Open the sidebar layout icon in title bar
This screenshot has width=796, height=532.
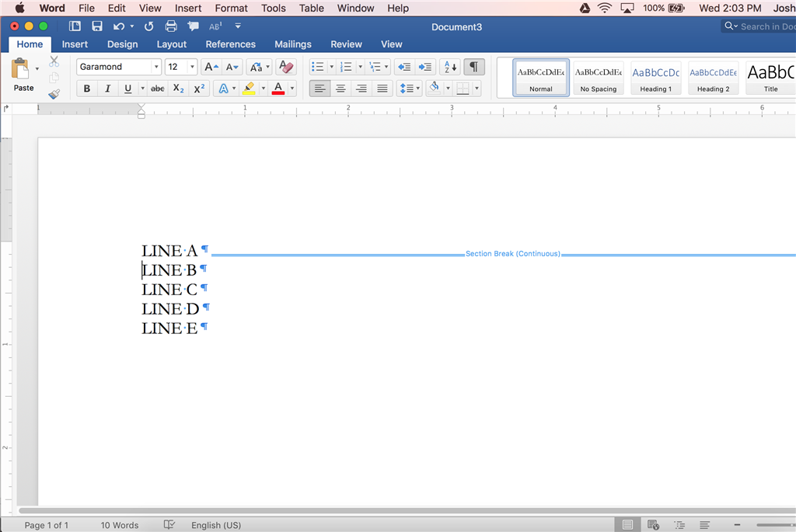(75, 26)
